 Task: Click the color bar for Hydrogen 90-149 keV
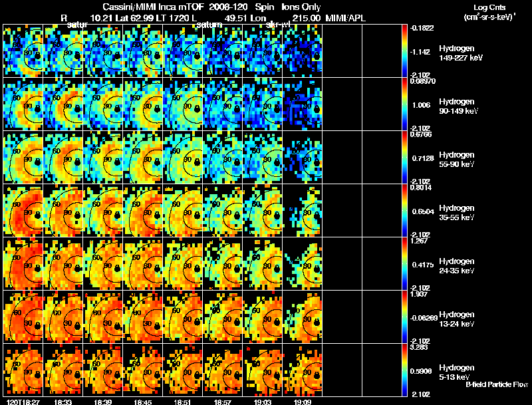click(404, 104)
